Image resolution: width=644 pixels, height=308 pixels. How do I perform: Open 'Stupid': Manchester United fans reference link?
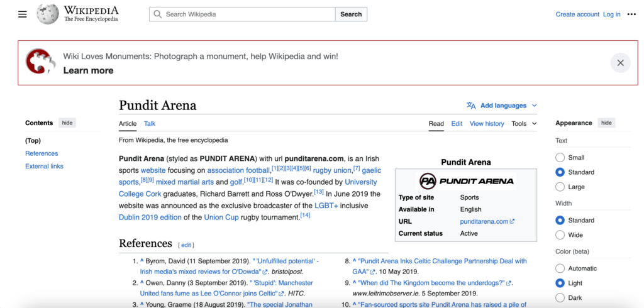pyautogui.click(x=226, y=288)
